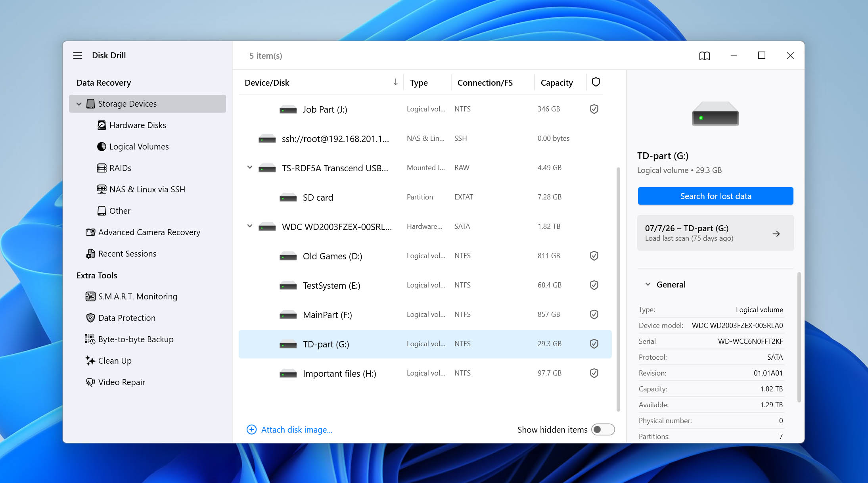Click the Clean Up sparkle icon
The height and width of the screenshot is (483, 868).
click(x=90, y=361)
